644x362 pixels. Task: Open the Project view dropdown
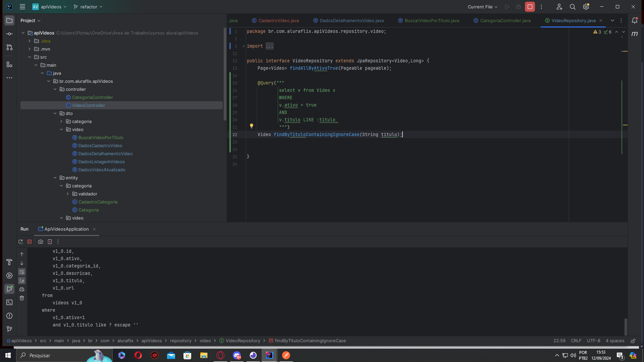(x=31, y=20)
